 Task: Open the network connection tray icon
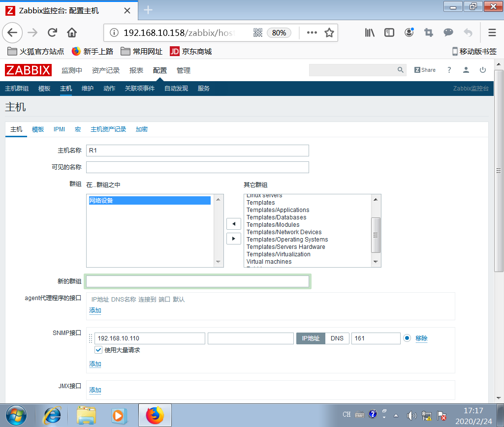(427, 416)
